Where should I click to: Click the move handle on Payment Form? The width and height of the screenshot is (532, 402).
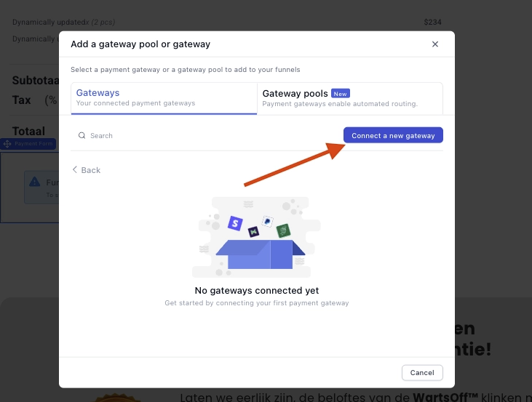pyautogui.click(x=7, y=144)
